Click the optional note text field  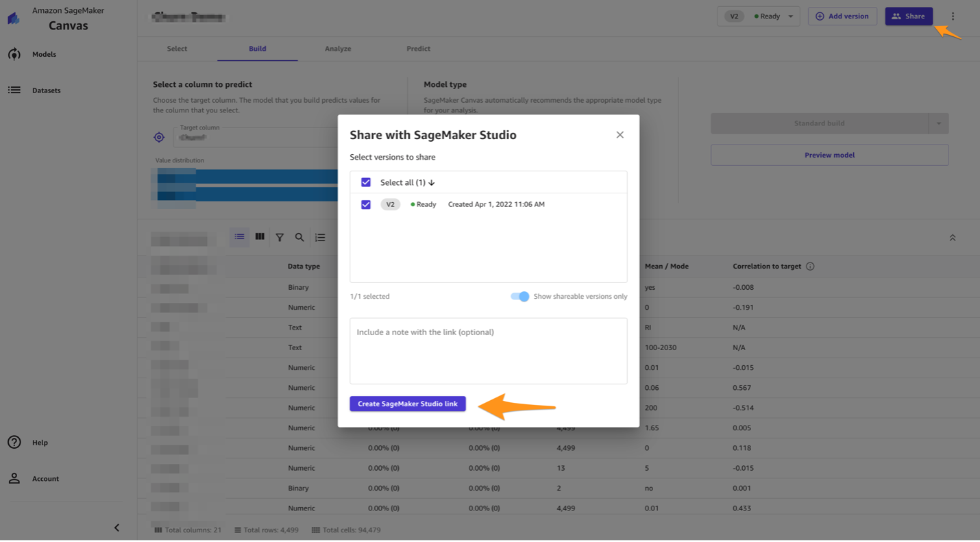489,351
